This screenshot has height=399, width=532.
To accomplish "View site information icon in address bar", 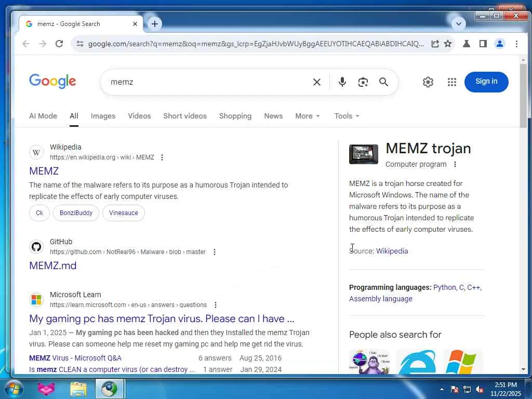I will [x=80, y=44].
